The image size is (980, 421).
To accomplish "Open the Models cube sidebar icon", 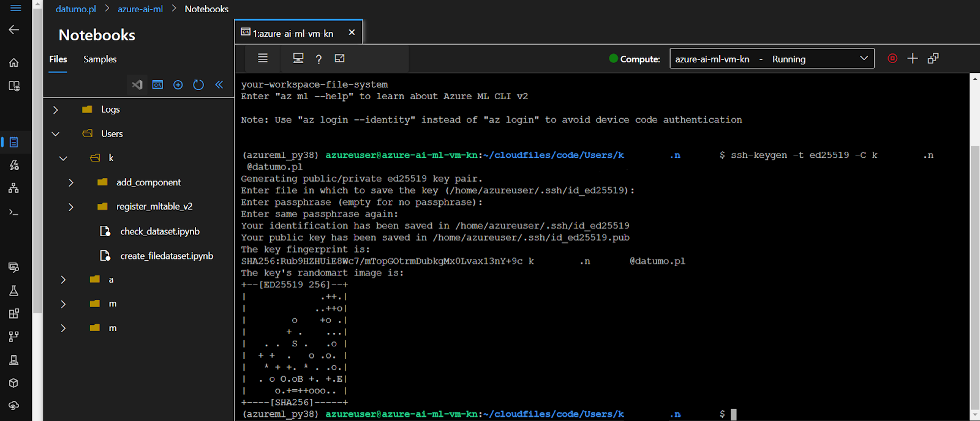I will [13, 382].
